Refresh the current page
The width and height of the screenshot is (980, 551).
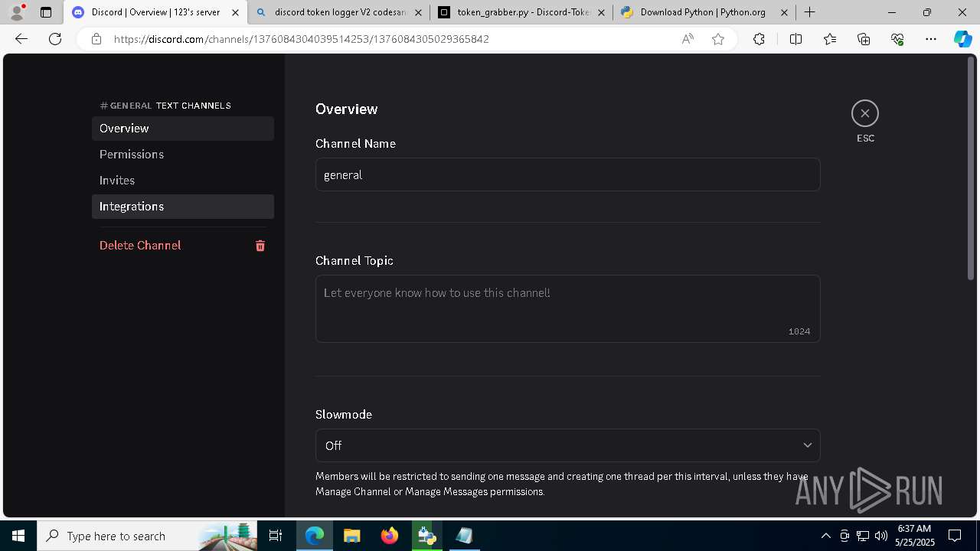point(55,39)
